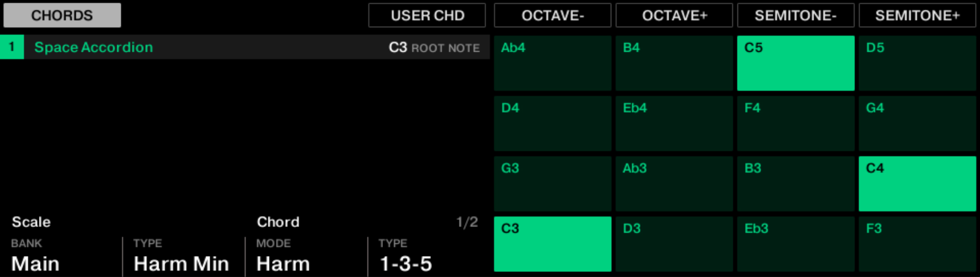Image resolution: width=980 pixels, height=277 pixels.
Task: Click the USER CHD button
Action: pos(427,15)
